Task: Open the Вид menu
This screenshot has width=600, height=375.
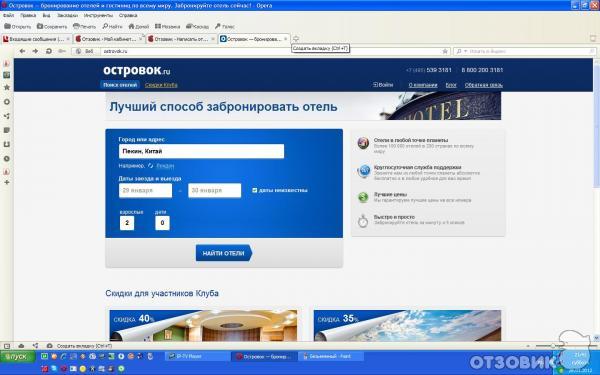Action: [x=46, y=15]
